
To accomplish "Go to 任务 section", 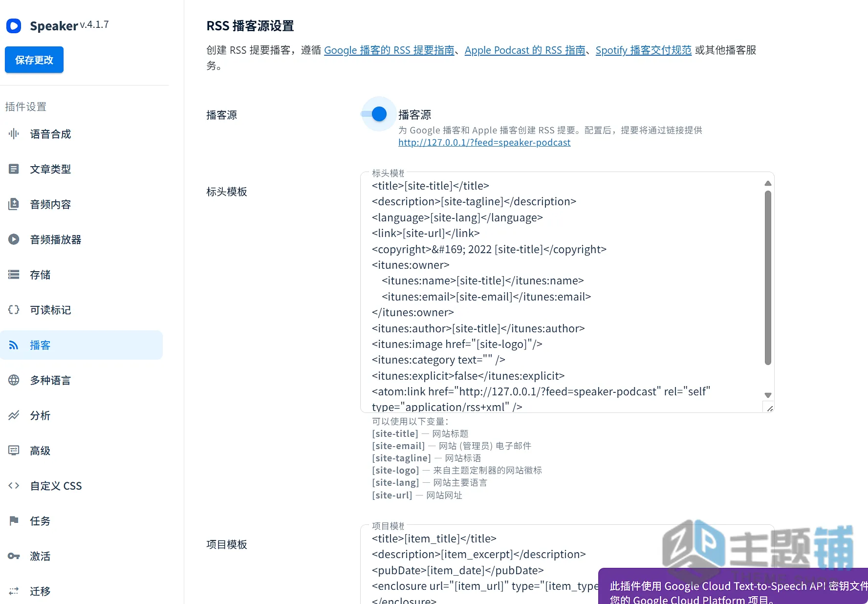I will [x=81, y=521].
